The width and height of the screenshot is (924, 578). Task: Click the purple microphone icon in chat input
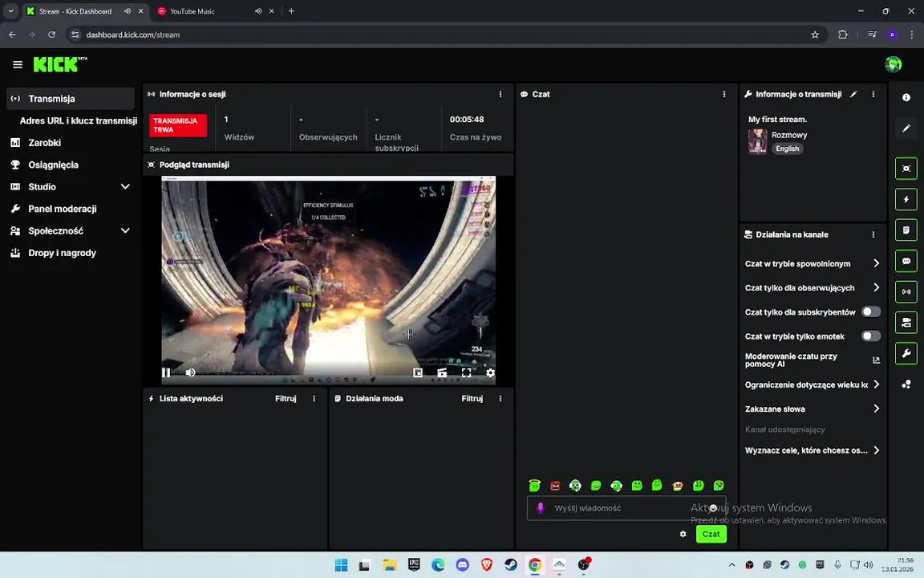coord(541,508)
